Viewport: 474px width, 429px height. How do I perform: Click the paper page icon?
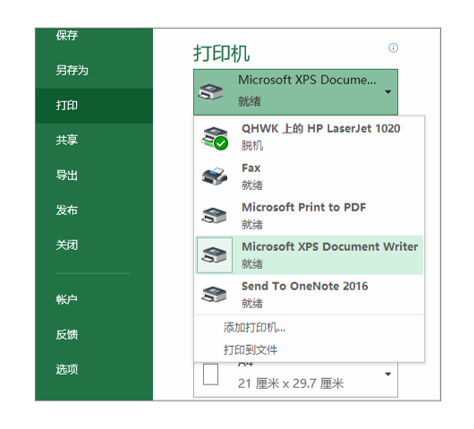pos(211,374)
